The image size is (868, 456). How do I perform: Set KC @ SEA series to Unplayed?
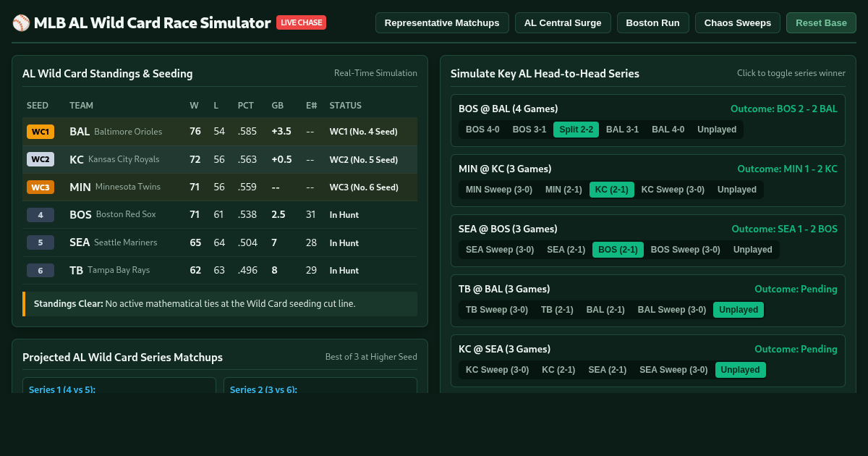click(741, 370)
